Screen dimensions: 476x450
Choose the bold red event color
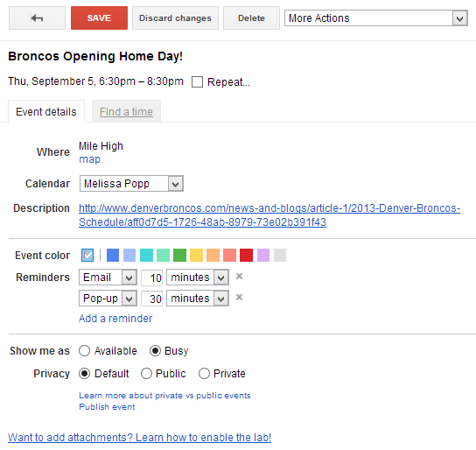pyautogui.click(x=246, y=255)
